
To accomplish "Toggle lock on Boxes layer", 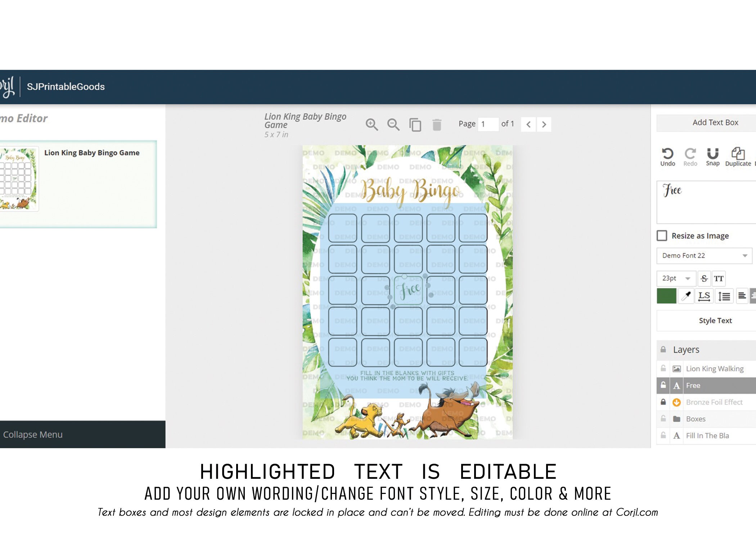I will tap(663, 419).
